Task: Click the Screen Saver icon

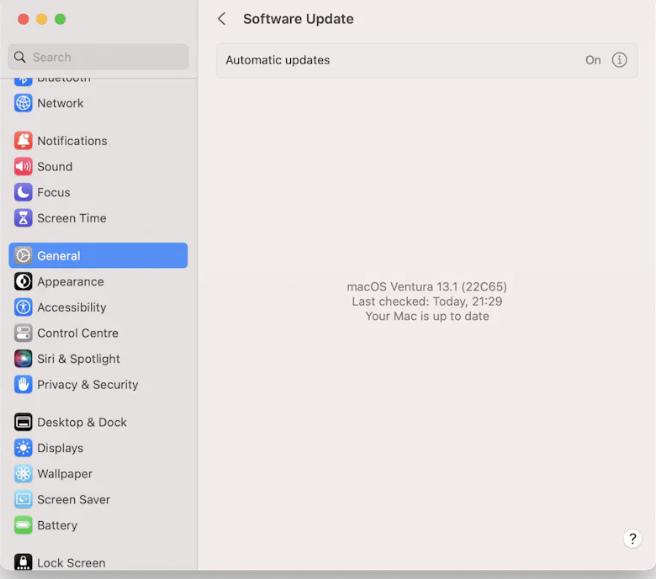Action: 23,500
